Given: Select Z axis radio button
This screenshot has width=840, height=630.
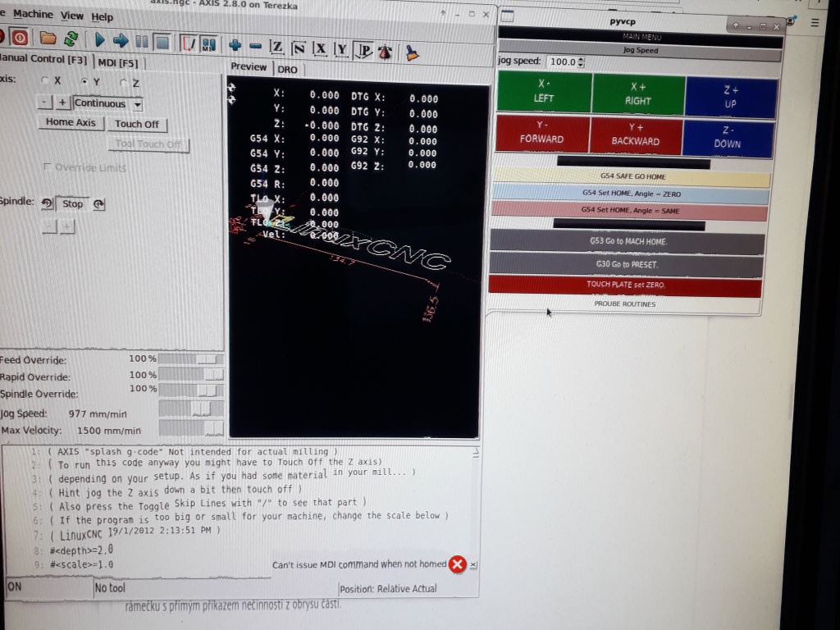Looking at the screenshot, I should (124, 83).
